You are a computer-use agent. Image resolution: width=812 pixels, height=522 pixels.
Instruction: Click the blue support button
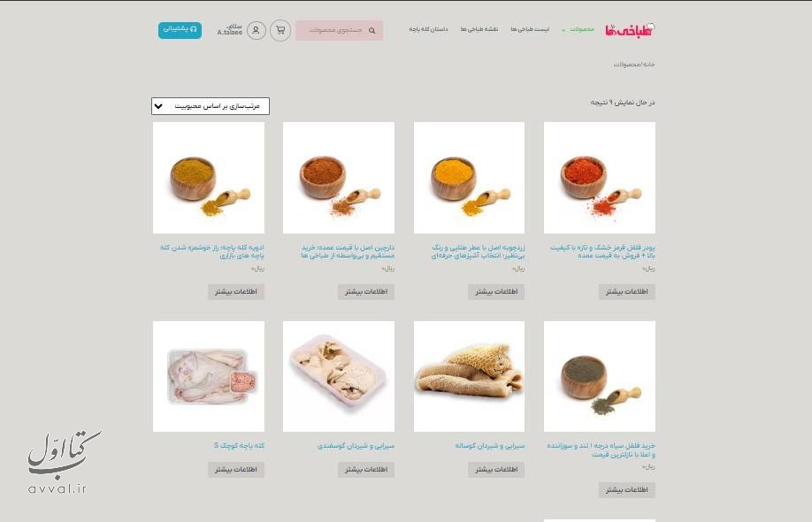coord(180,30)
